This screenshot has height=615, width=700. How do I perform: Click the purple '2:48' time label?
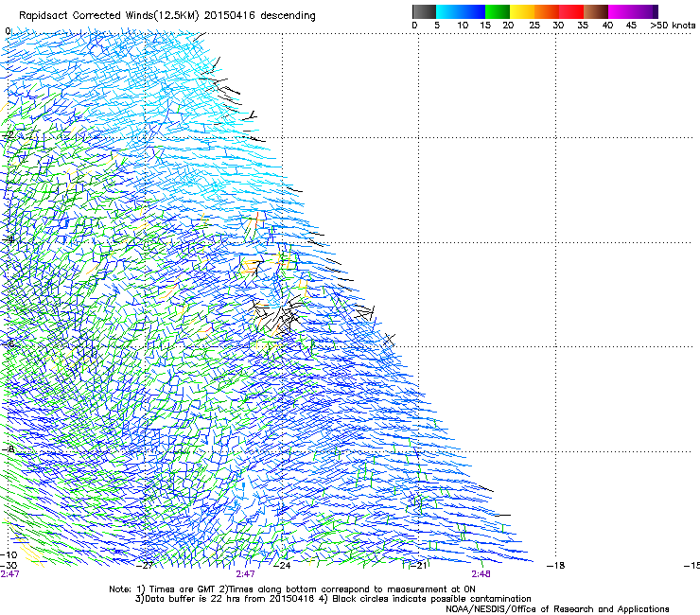(481, 574)
